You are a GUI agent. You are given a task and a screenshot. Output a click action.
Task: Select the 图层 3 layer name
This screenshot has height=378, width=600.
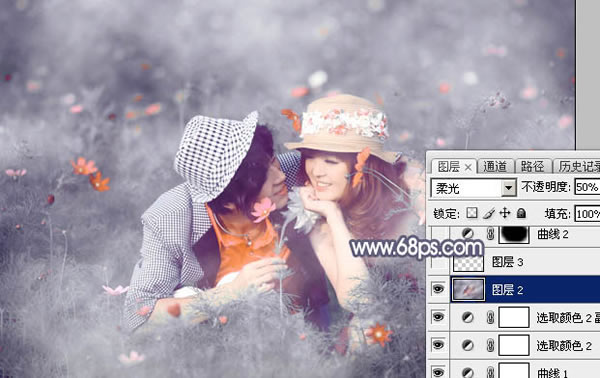(x=507, y=262)
